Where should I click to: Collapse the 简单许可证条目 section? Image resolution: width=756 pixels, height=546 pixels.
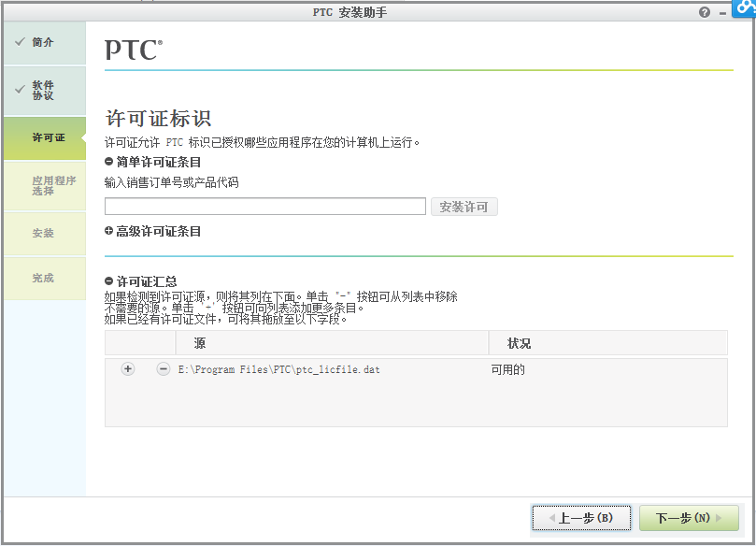(x=109, y=162)
